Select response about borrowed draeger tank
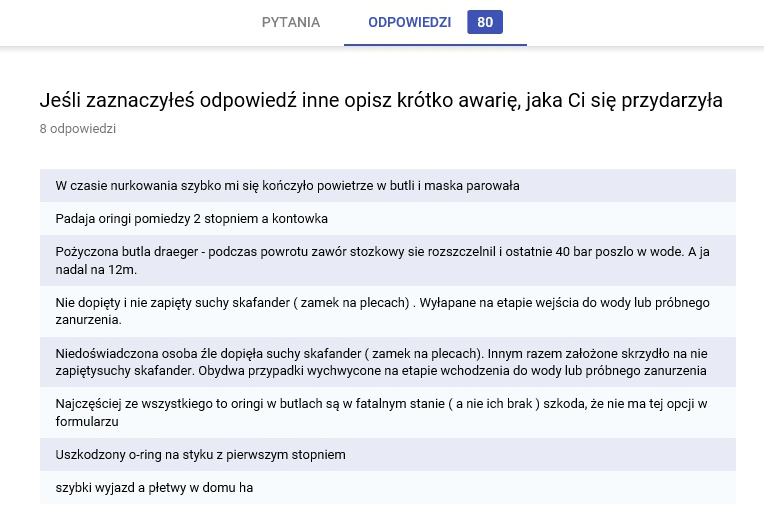Viewport: 764px width, 529px height. tap(388, 261)
